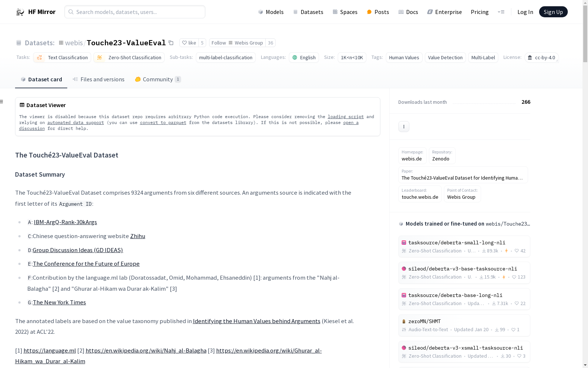This screenshot has width=588, height=368.
Task: Click the magnifier icon in the search bar
Action: pyautogui.click(x=71, y=12)
